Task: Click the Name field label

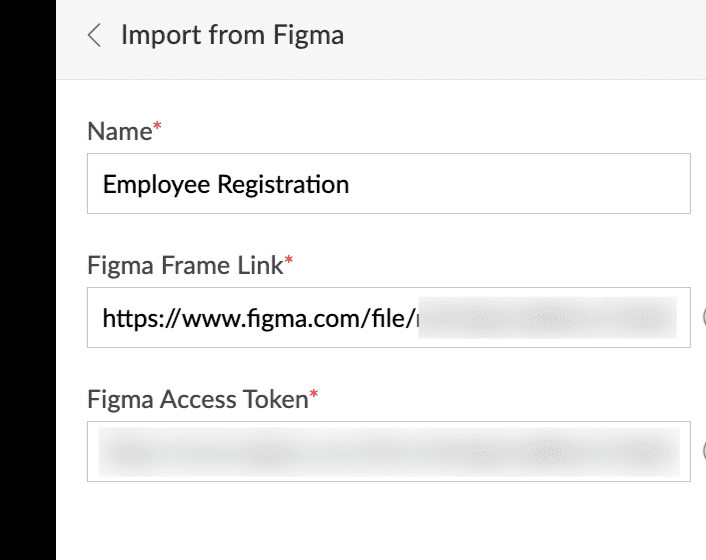Action: click(x=118, y=131)
